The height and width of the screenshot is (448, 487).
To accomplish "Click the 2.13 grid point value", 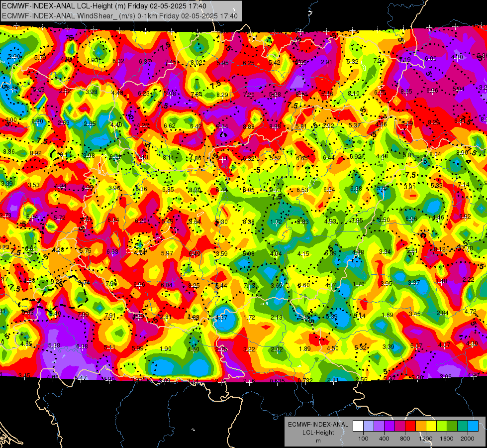I will click(277, 317).
